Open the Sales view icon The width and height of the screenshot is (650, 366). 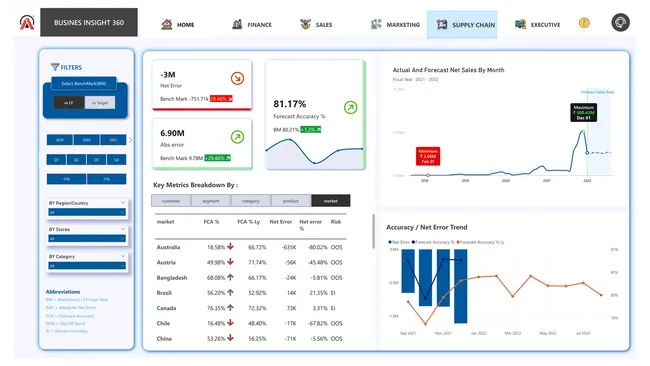click(306, 24)
